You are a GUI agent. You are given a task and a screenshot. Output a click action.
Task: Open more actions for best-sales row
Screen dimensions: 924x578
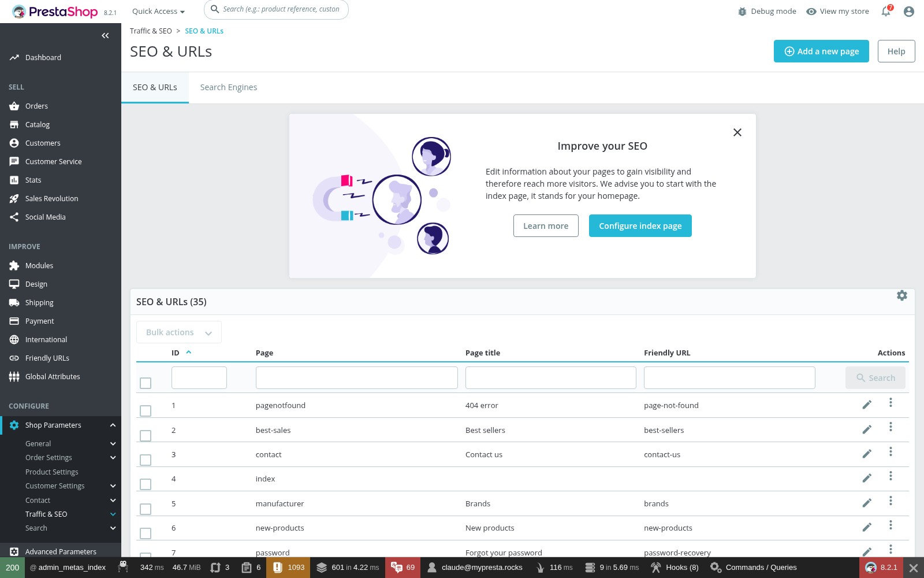click(891, 427)
